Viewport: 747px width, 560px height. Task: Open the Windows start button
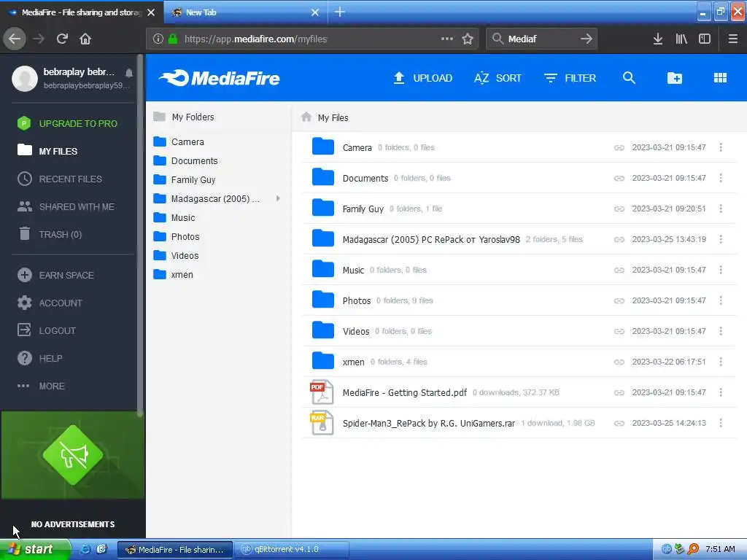[x=35, y=549]
